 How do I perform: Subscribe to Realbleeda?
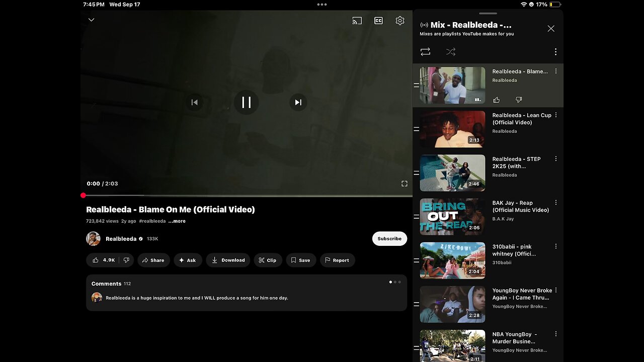pos(389,239)
